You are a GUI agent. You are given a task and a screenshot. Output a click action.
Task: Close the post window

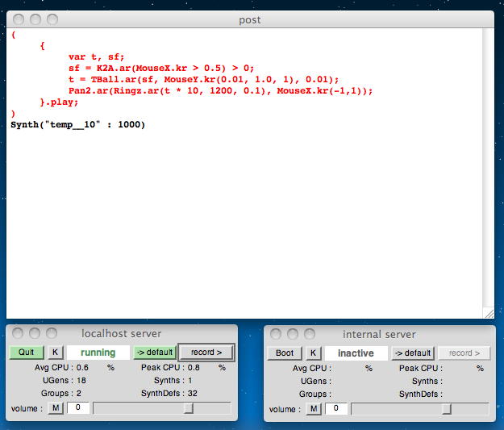[19, 19]
